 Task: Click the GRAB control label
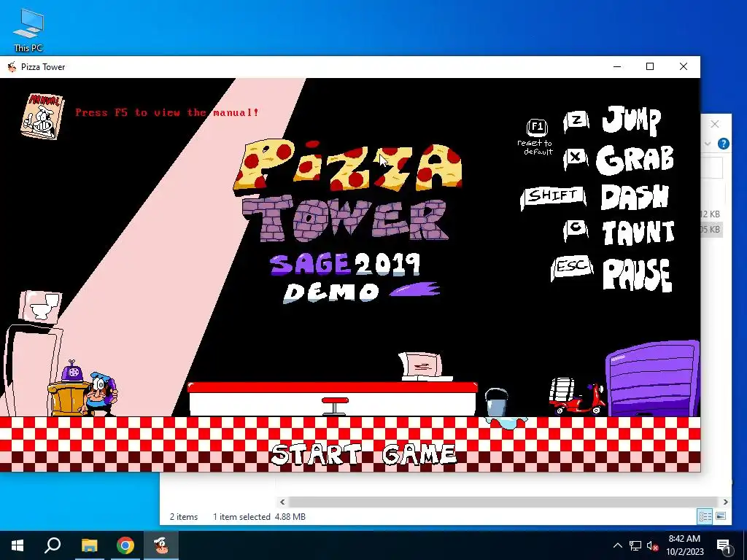click(635, 159)
